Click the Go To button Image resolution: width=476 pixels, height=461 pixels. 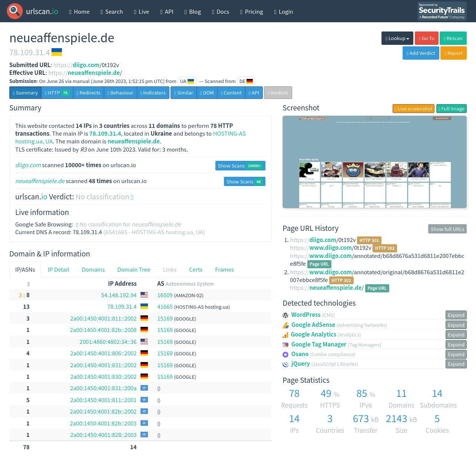click(x=426, y=38)
